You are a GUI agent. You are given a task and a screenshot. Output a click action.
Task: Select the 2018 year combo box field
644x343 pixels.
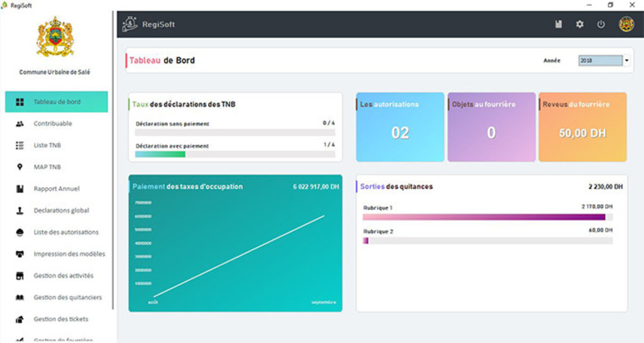600,61
